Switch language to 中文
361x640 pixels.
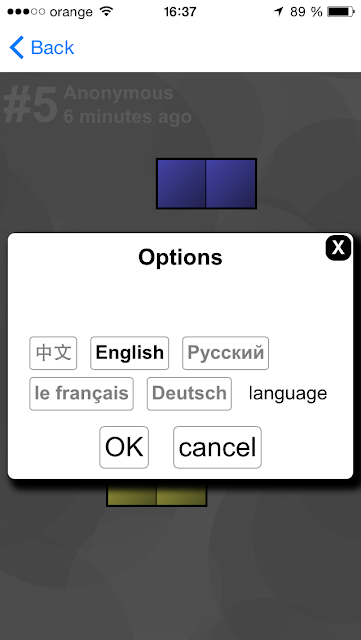pos(53,353)
